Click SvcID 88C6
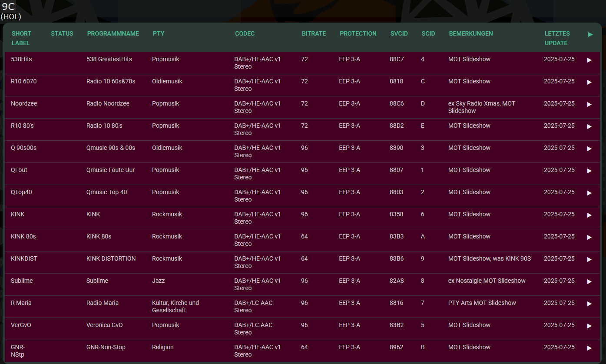606x364 pixels. tap(397, 103)
